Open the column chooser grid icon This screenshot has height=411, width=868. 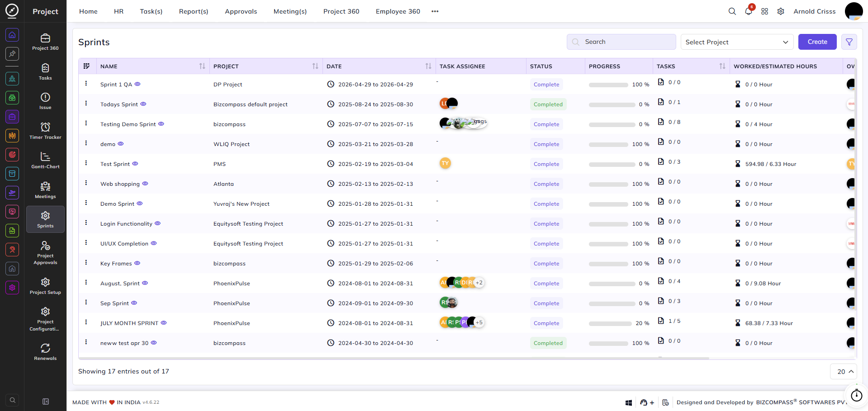click(86, 66)
